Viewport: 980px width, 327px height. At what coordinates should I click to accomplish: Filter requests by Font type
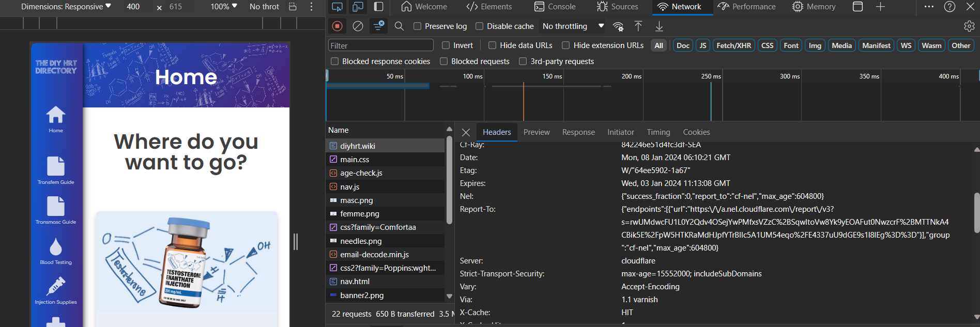791,45
